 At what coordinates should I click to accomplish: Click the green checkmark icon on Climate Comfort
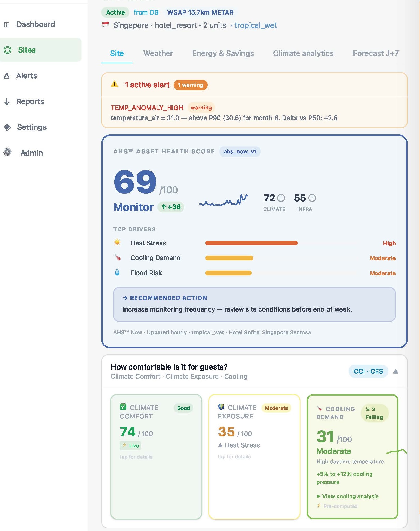pos(123,406)
